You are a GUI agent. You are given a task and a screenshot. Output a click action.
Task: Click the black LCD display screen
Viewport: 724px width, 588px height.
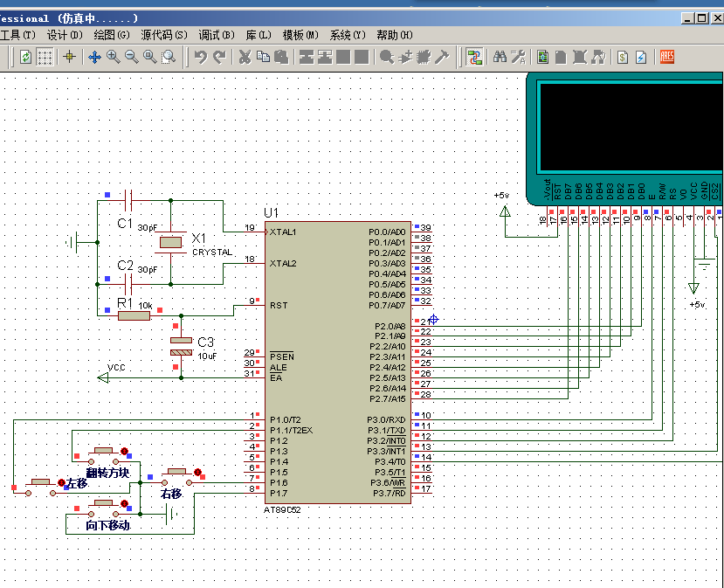coord(631,128)
